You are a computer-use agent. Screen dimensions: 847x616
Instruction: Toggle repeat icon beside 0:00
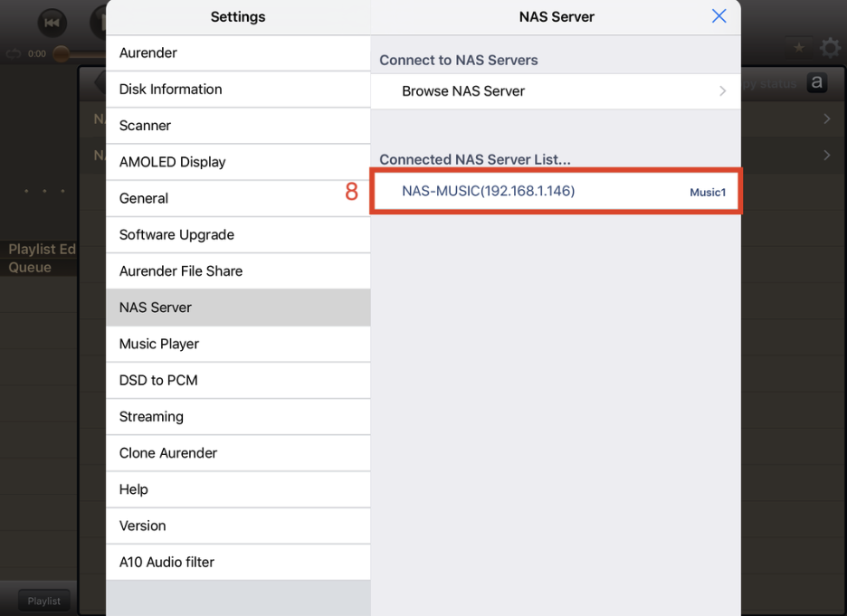pyautogui.click(x=14, y=53)
